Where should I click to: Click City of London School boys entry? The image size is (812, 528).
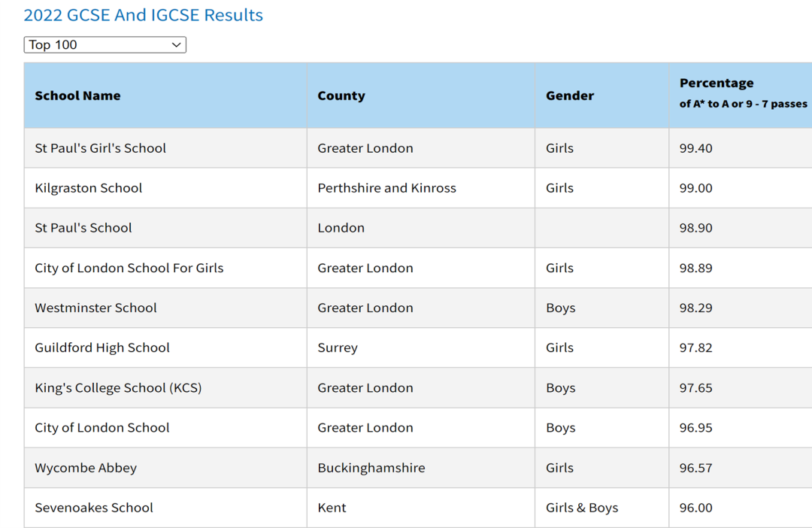102,427
